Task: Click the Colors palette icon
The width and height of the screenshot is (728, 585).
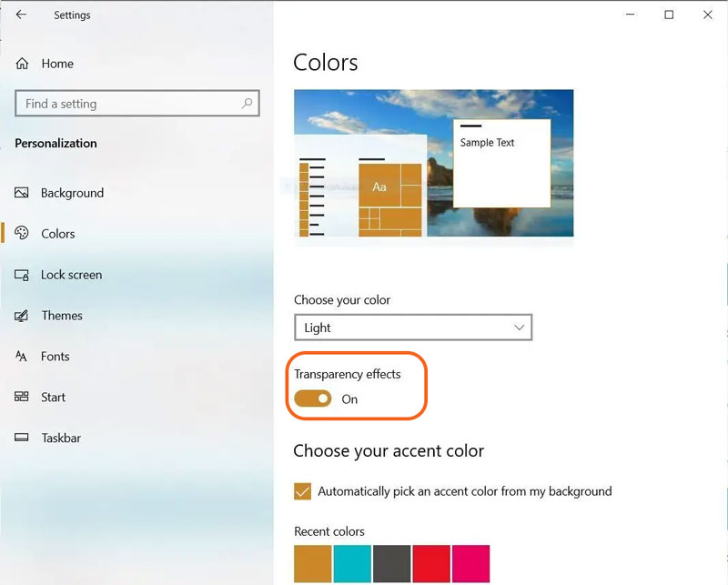Action: (21, 233)
